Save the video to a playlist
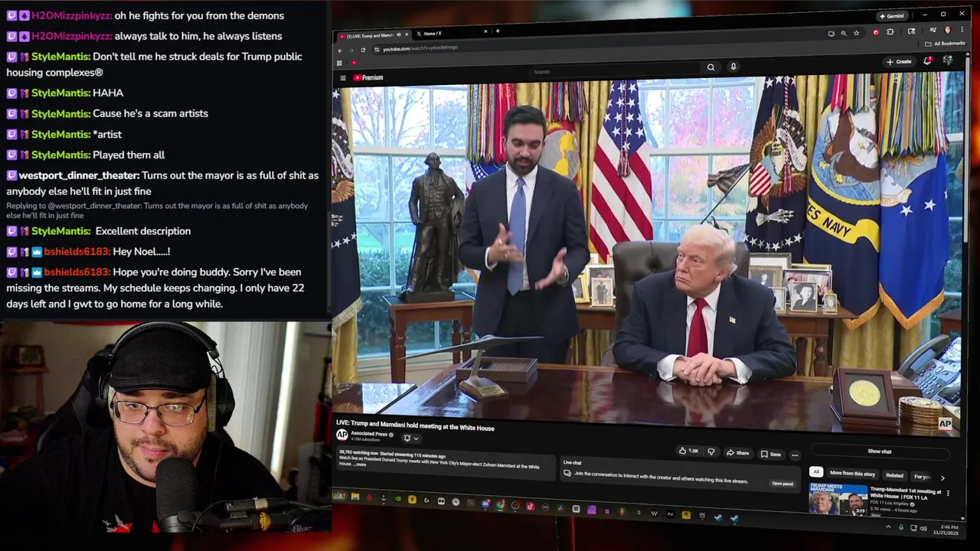Image resolution: width=980 pixels, height=551 pixels. tap(770, 454)
